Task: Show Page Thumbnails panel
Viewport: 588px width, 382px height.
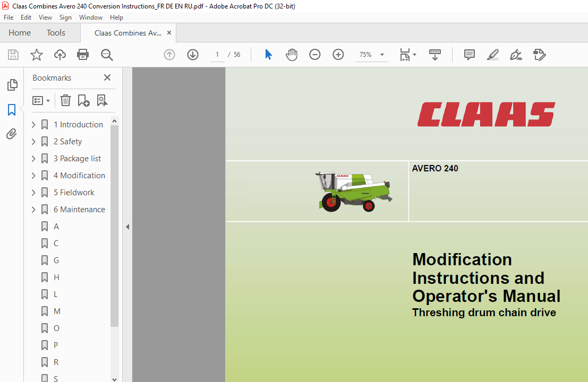Action: tap(12, 85)
